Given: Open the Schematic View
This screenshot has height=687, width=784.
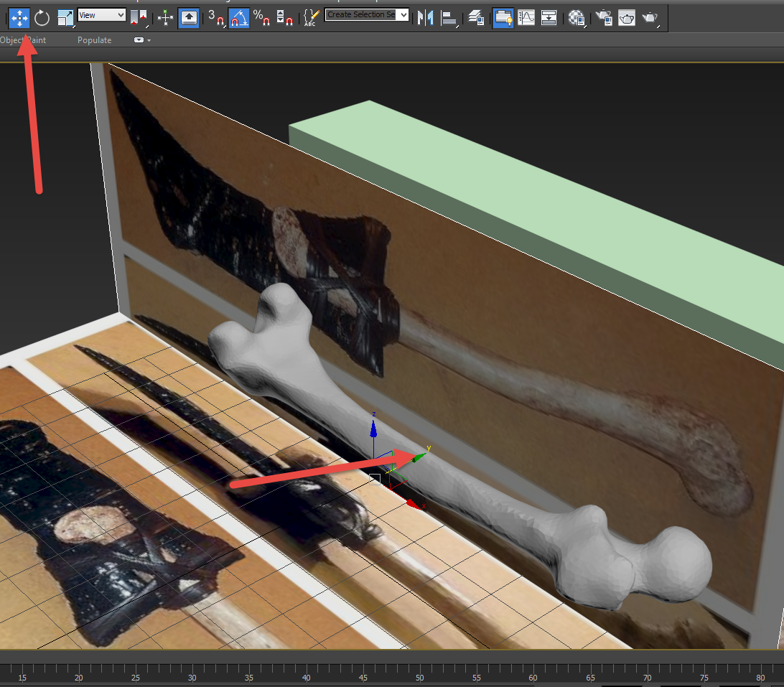Looking at the screenshot, I should (x=549, y=18).
